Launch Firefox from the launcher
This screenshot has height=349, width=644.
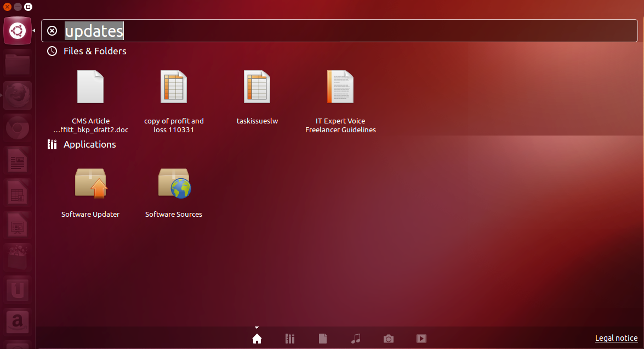(17, 96)
